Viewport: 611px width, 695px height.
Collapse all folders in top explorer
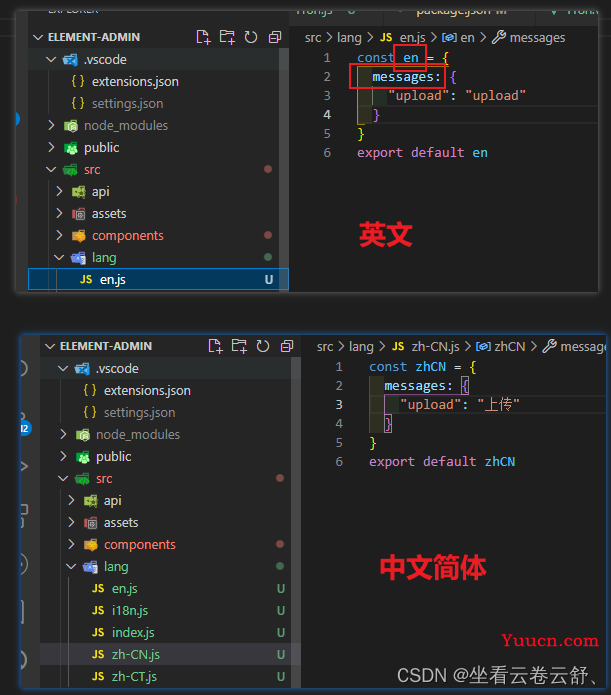pyautogui.click(x=275, y=37)
